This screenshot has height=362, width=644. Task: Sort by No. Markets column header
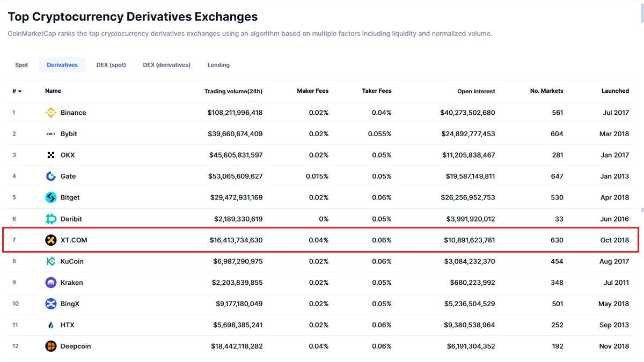547,91
